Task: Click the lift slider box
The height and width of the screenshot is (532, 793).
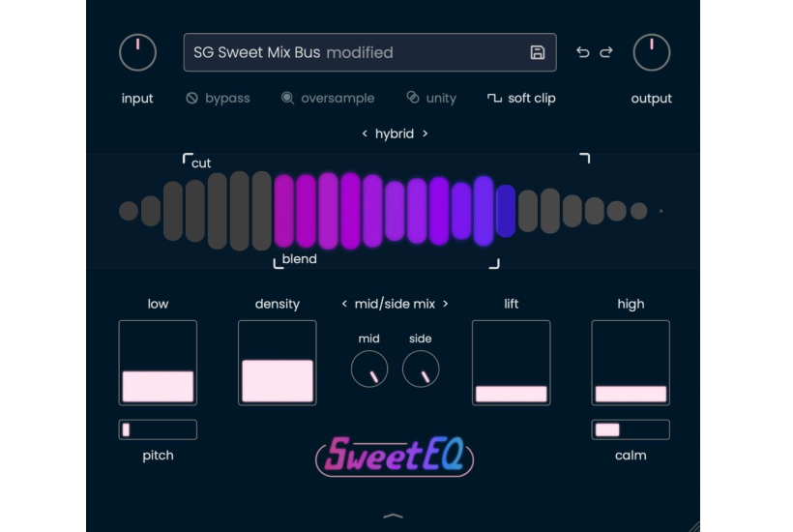Action: coord(512,363)
